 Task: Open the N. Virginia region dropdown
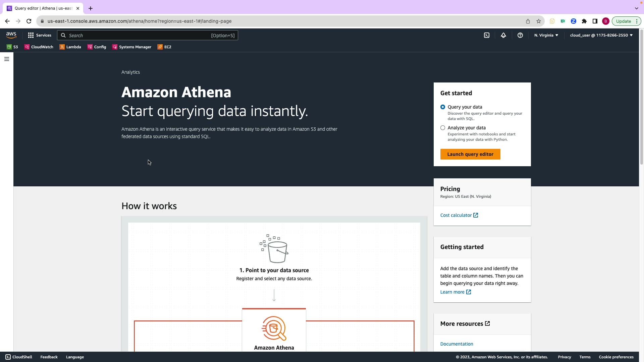tap(546, 35)
